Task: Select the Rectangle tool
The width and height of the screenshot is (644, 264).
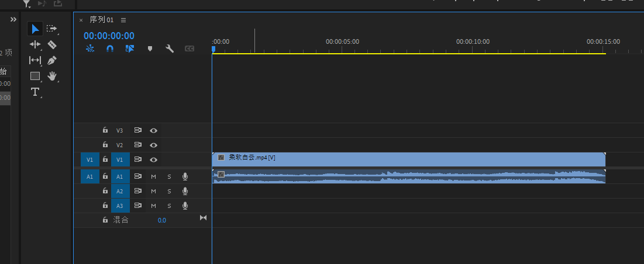Action: pyautogui.click(x=35, y=76)
